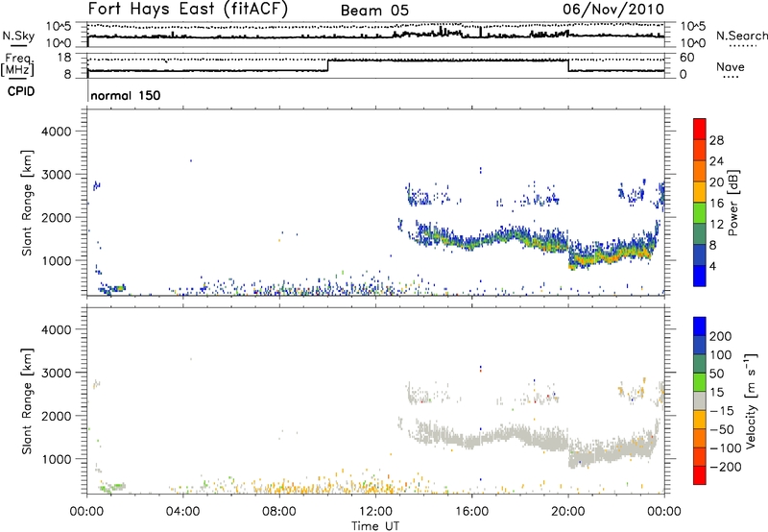Click the '20:00' time axis label
768x532 pixels.
tap(568, 512)
